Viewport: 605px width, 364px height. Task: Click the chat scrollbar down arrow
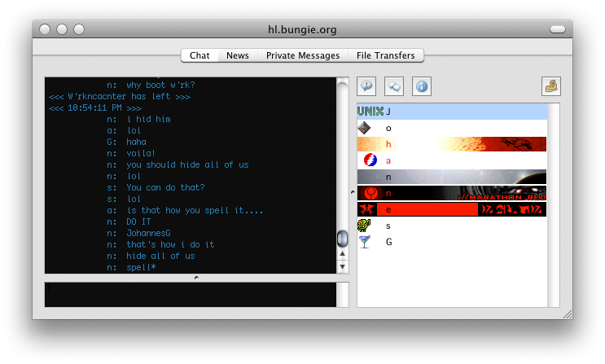pos(343,267)
